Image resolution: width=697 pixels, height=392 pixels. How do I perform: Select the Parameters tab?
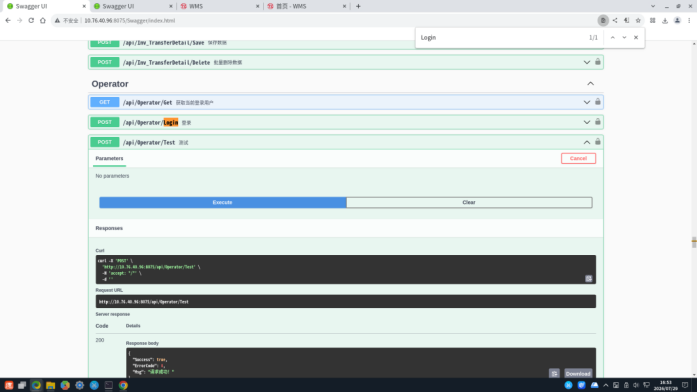click(x=109, y=158)
